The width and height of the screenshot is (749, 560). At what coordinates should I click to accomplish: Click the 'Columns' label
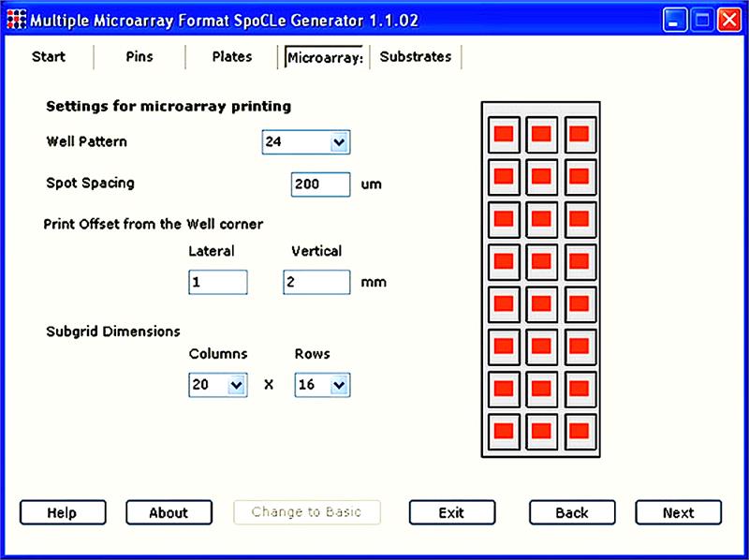218,354
